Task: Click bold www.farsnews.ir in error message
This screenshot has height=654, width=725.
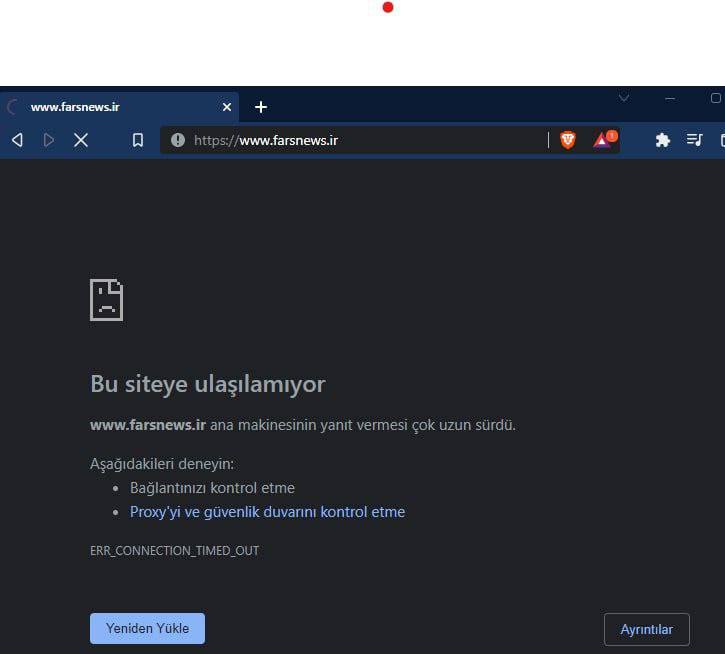Action: pos(148,425)
